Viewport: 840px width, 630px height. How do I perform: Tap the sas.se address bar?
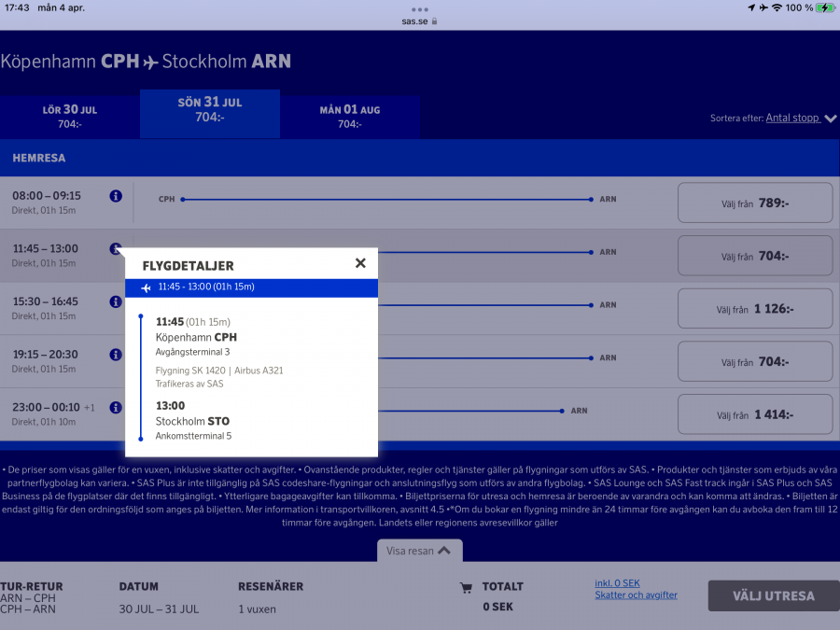(420, 21)
